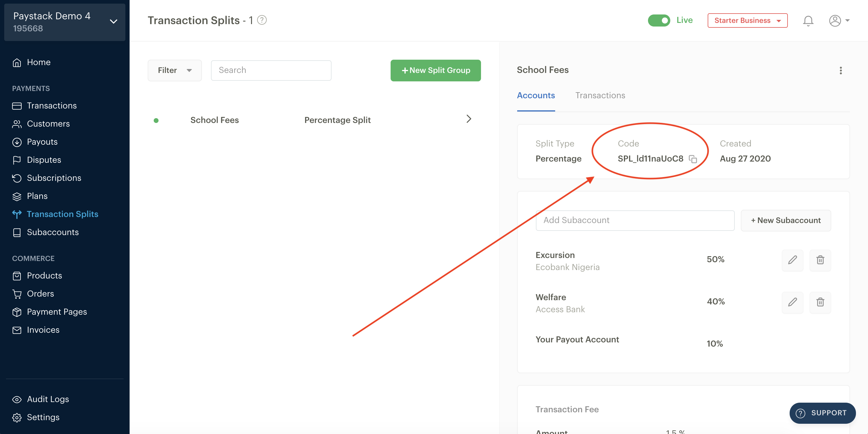Open Invoices in the sidebar
Viewport: 868px width, 434px height.
(36, 330)
